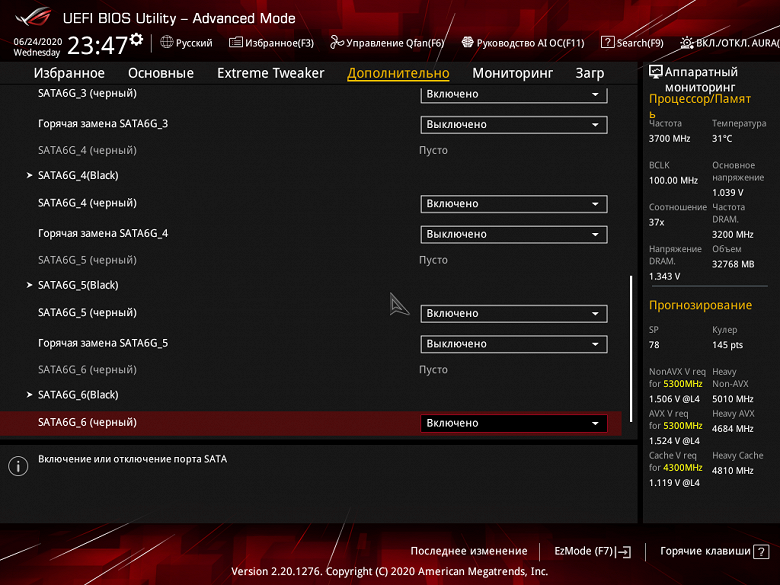Viewport: 780px width, 585px height.
Task: Click the hot keys question mark icon
Action: pyautogui.click(x=761, y=552)
